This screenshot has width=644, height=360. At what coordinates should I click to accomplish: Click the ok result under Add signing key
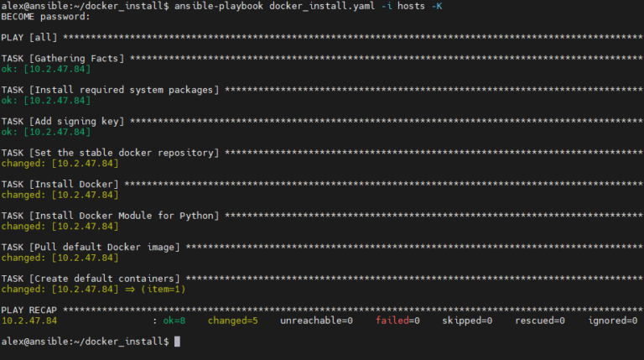pyautogui.click(x=45, y=132)
